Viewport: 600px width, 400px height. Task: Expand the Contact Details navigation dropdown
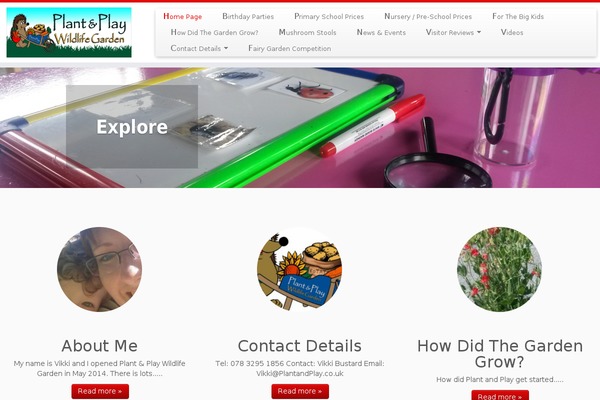click(199, 49)
